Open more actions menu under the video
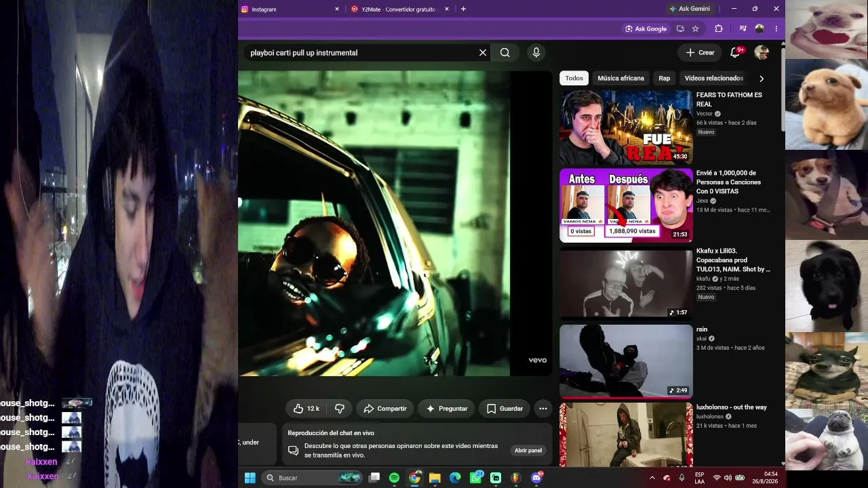Viewport: 868px width, 488px height. (x=542, y=409)
